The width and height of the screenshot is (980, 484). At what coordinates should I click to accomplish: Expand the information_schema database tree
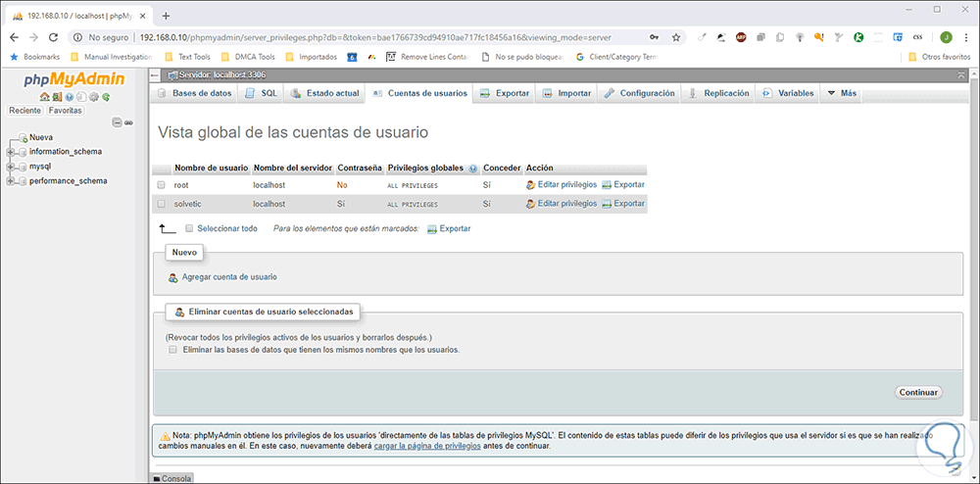point(10,152)
